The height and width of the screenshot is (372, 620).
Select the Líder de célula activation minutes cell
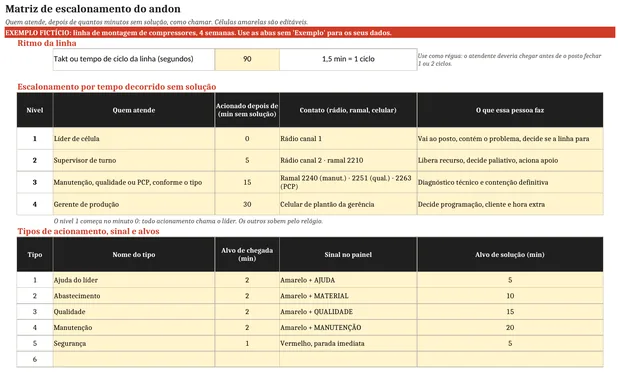tap(247, 139)
